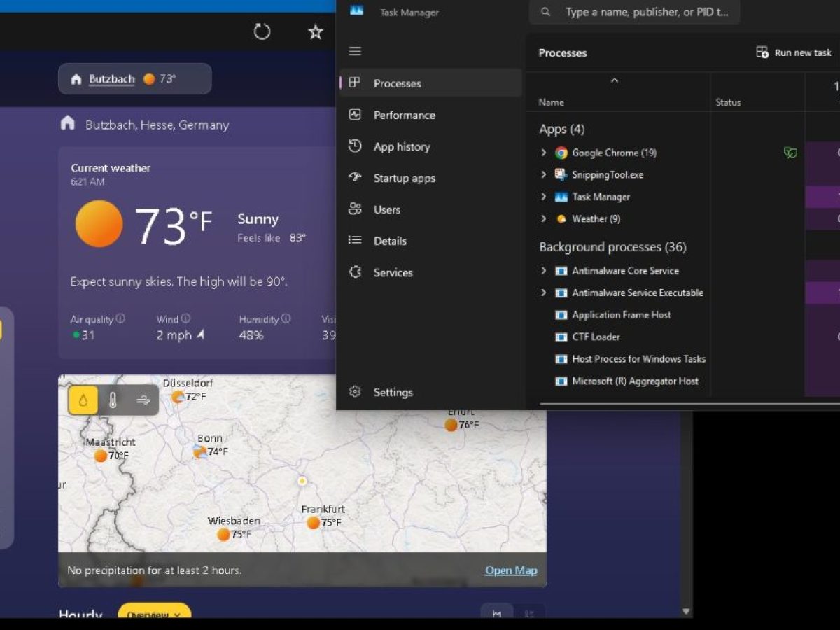The height and width of the screenshot is (630, 840).
Task: Click the Details list icon
Action: tap(355, 240)
